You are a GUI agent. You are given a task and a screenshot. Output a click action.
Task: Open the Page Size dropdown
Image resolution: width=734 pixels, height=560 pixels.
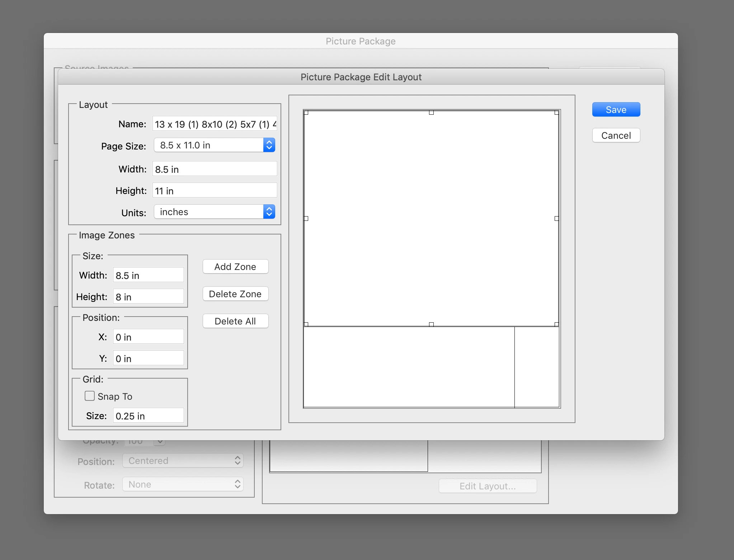coord(214,145)
